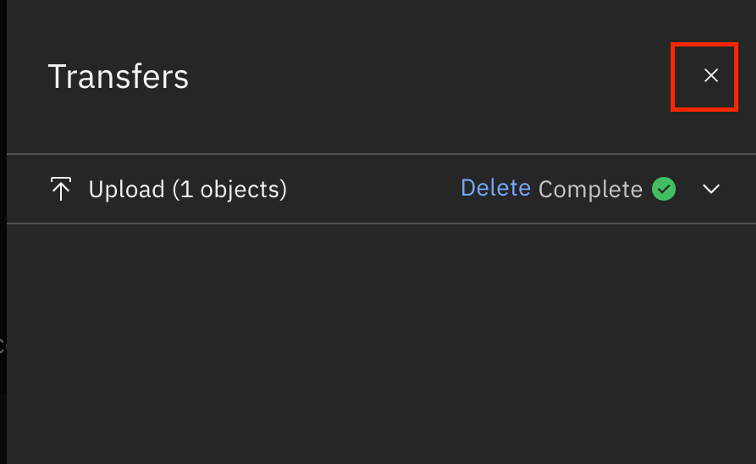This screenshot has height=464, width=756.
Task: Click the Transfers panel heading
Action: pyautogui.click(x=118, y=77)
